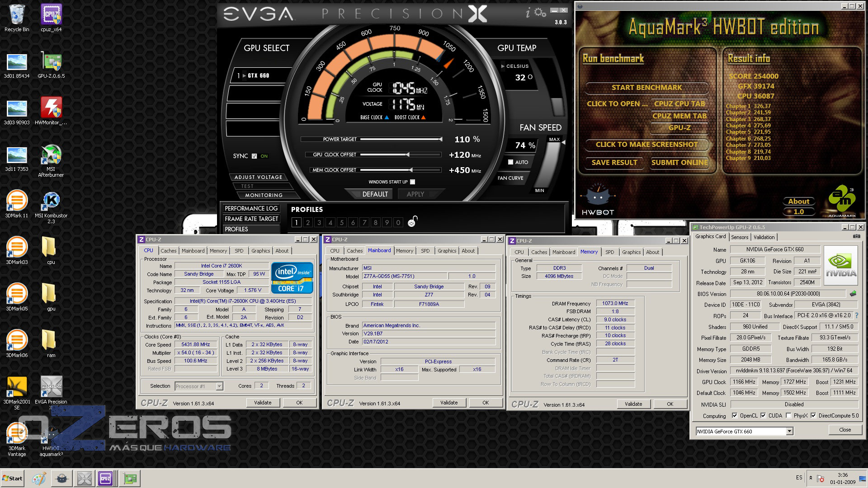Click CPU-Z icon in the taskbar
The image size is (868, 488).
pos(105,478)
